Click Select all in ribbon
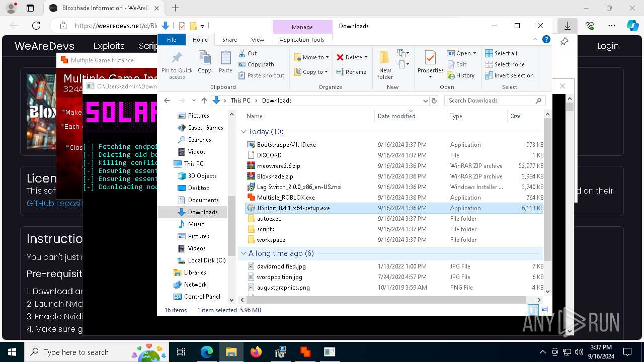Image resolution: width=644 pixels, height=362 pixels. click(x=501, y=53)
